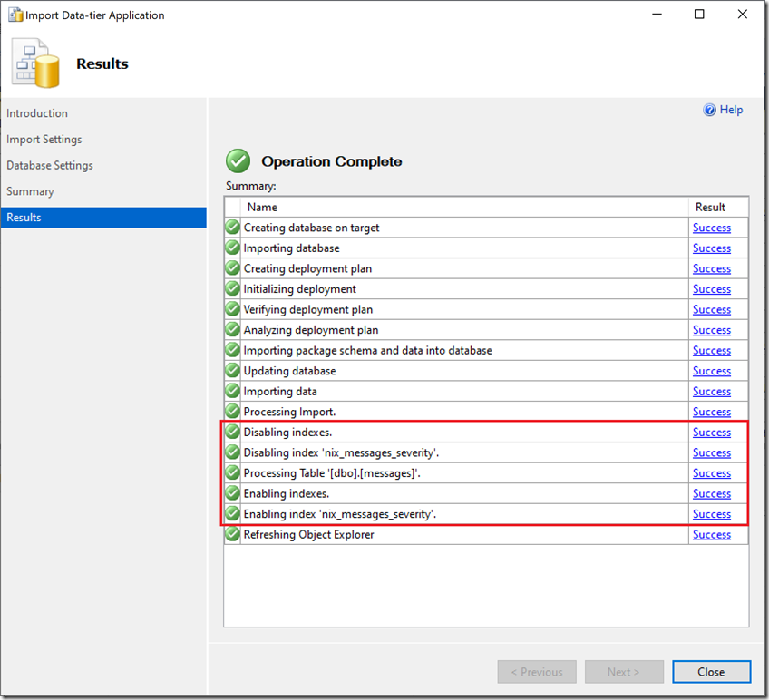769x700 pixels.
Task: Go to the Summary step
Action: (x=30, y=191)
